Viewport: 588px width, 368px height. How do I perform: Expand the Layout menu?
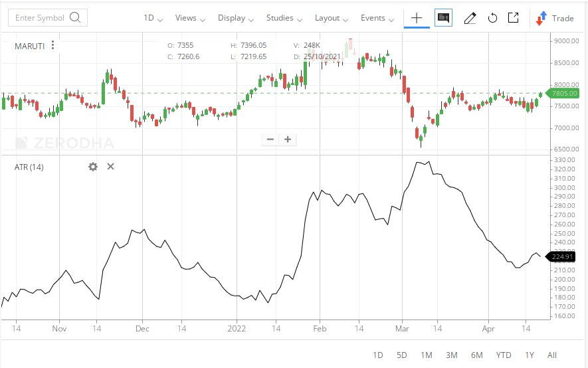[332, 18]
